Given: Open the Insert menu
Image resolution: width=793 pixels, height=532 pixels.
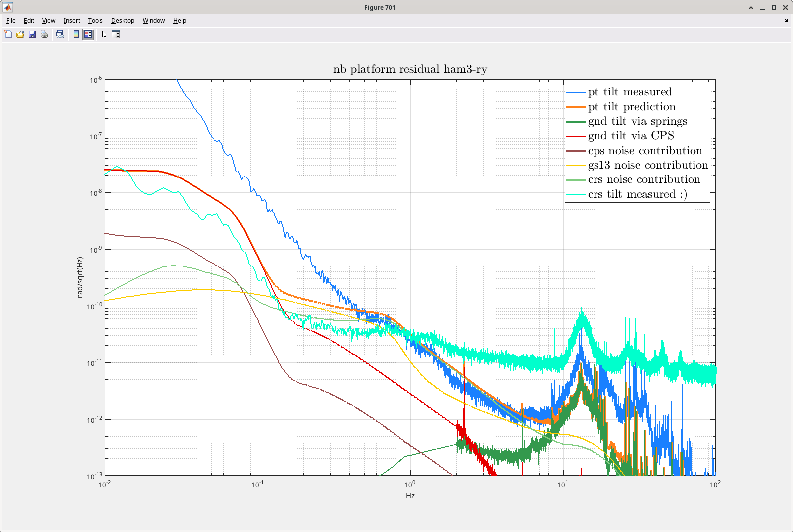Looking at the screenshot, I should [72, 21].
